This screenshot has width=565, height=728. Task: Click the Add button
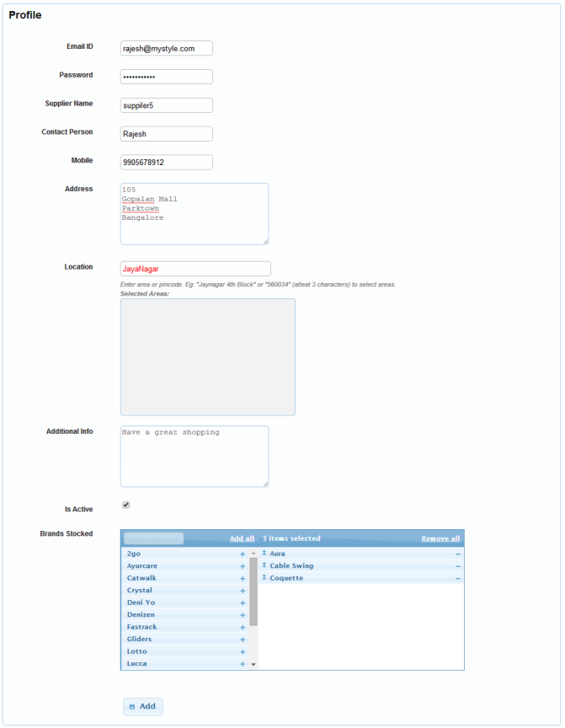pos(143,707)
